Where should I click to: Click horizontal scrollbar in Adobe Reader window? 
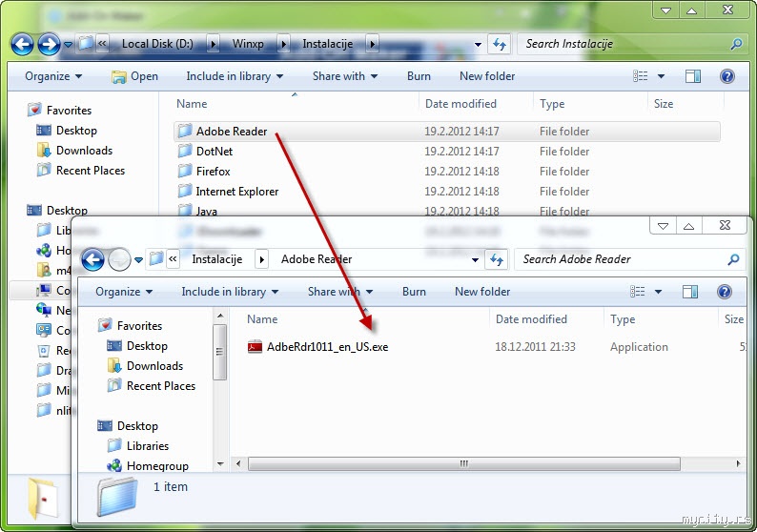[x=463, y=464]
